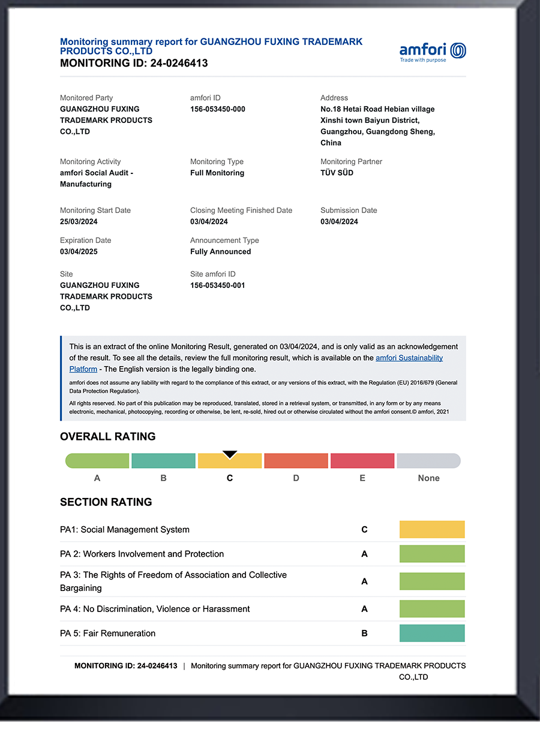
Task: Click 'amfori Social Audit - Manufacturing' value
Action: pos(97,179)
